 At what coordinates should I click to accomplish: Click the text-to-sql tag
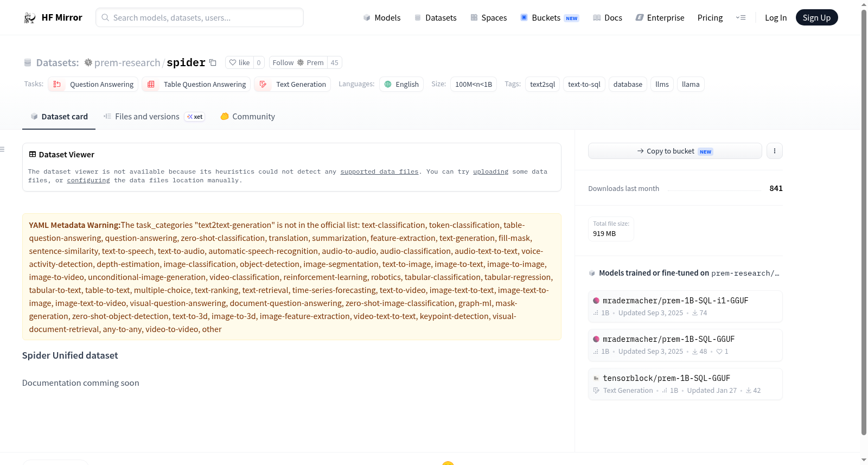(x=584, y=84)
